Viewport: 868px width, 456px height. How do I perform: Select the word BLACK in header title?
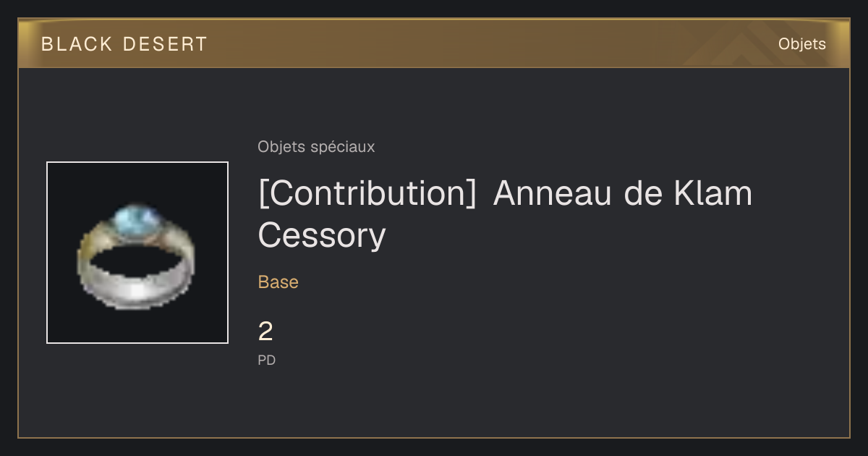point(77,44)
